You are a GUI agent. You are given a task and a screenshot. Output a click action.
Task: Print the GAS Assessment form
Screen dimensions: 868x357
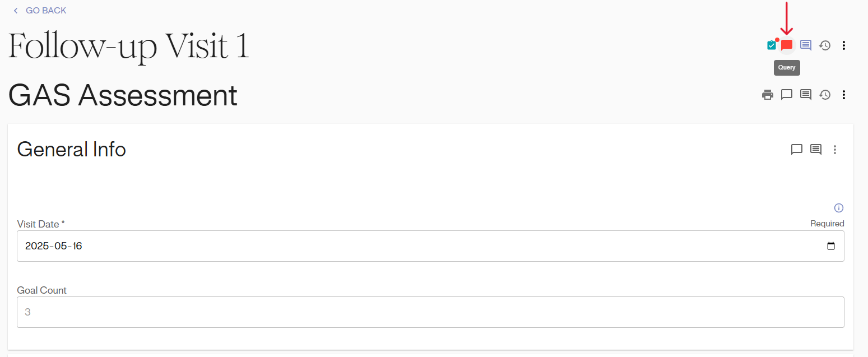click(768, 95)
